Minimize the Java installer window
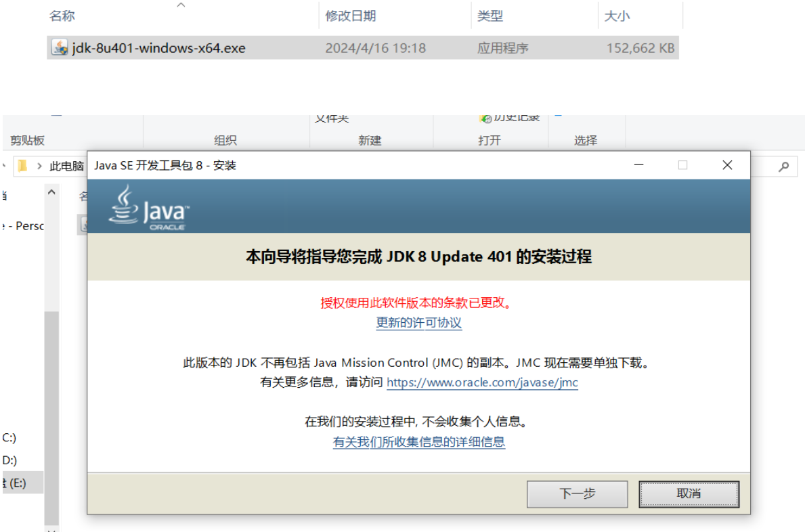This screenshot has height=532, width=805. [638, 165]
